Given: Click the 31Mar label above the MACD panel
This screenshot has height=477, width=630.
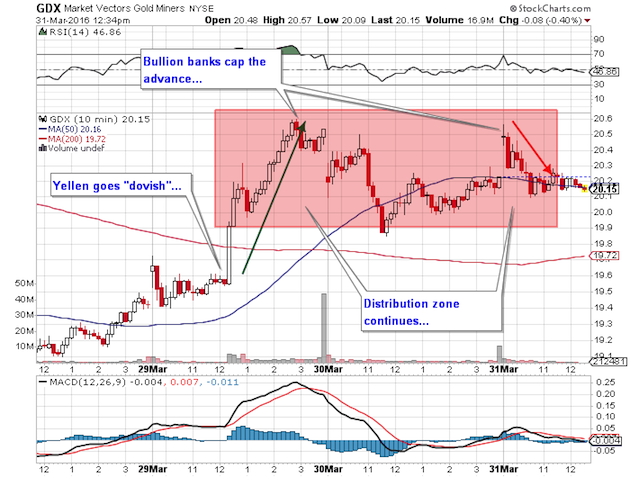Looking at the screenshot, I should 503,369.
